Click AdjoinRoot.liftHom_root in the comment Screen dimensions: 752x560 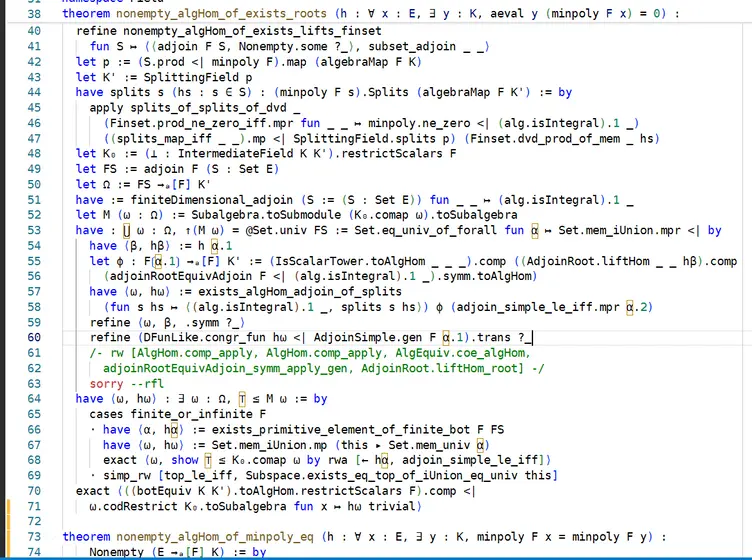point(439,368)
